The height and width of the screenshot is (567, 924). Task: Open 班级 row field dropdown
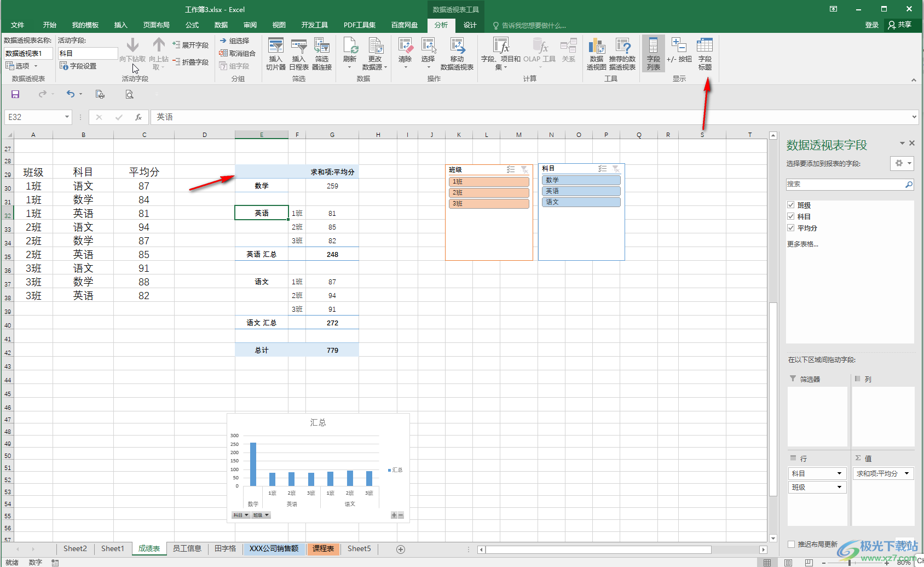click(x=839, y=487)
